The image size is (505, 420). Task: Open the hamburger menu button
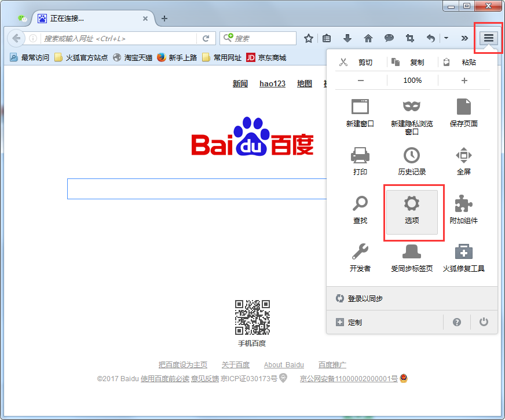coord(488,38)
